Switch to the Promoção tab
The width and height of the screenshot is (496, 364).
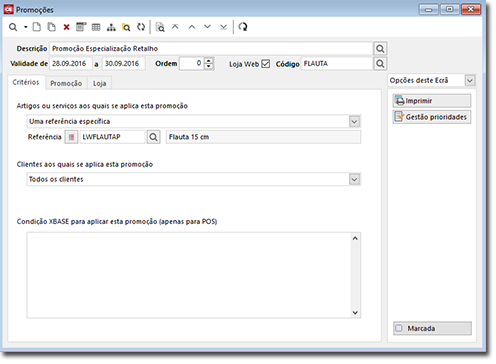66,83
